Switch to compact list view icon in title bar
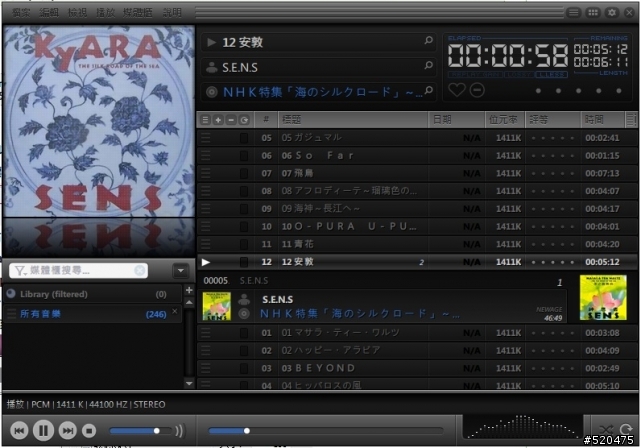 point(573,13)
